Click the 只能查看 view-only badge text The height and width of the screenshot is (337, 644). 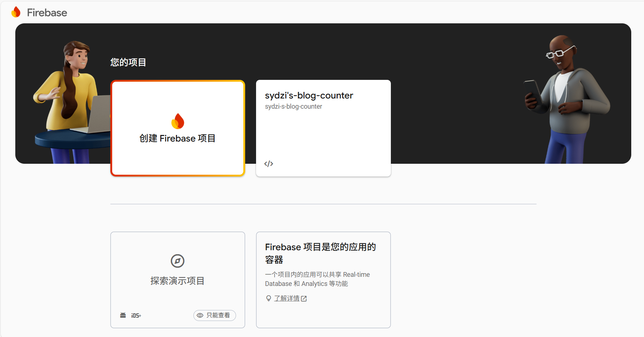[218, 315]
